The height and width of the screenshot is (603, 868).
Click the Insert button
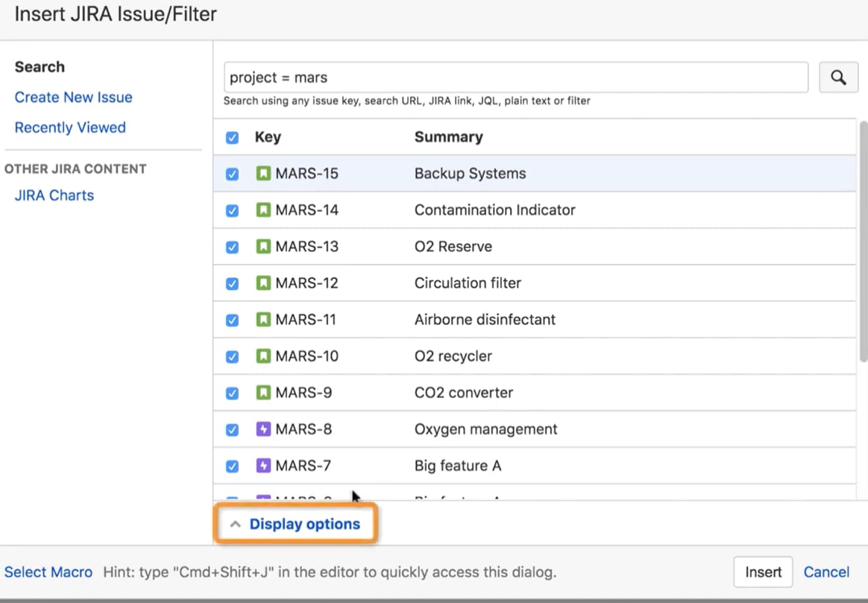(x=763, y=572)
